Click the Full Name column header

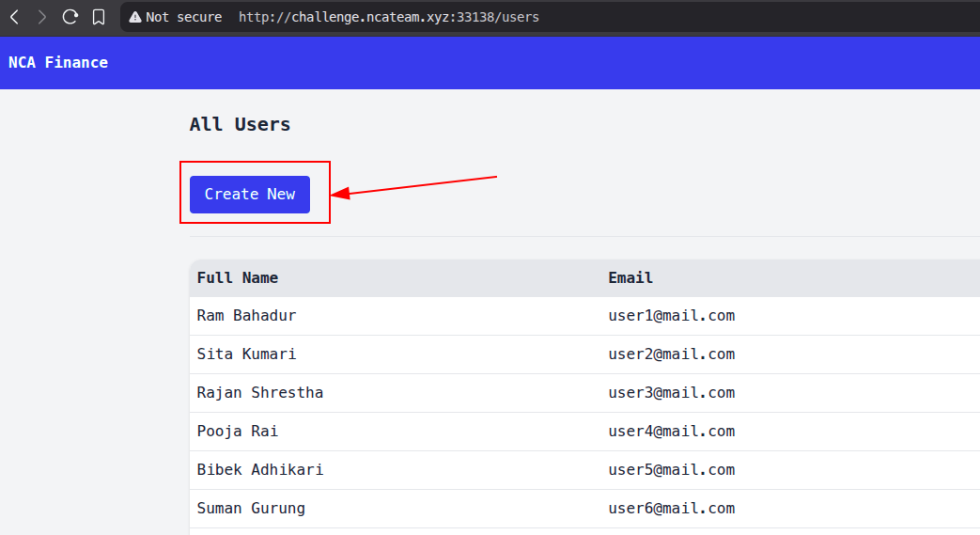coord(238,278)
